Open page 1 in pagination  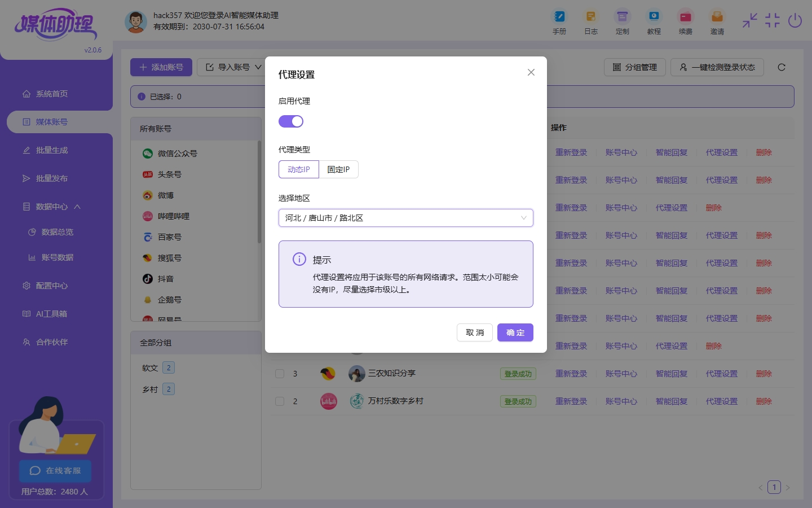pos(774,487)
